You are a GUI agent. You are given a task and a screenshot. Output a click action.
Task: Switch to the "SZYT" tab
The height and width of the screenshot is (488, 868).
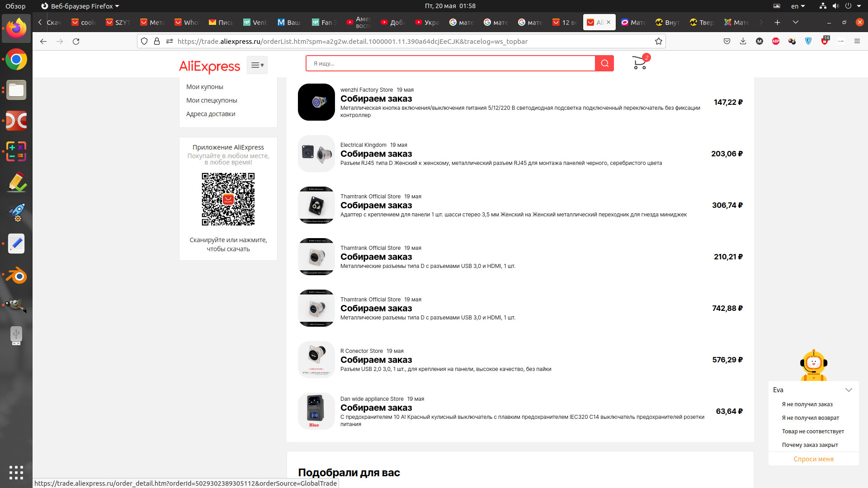point(118,22)
